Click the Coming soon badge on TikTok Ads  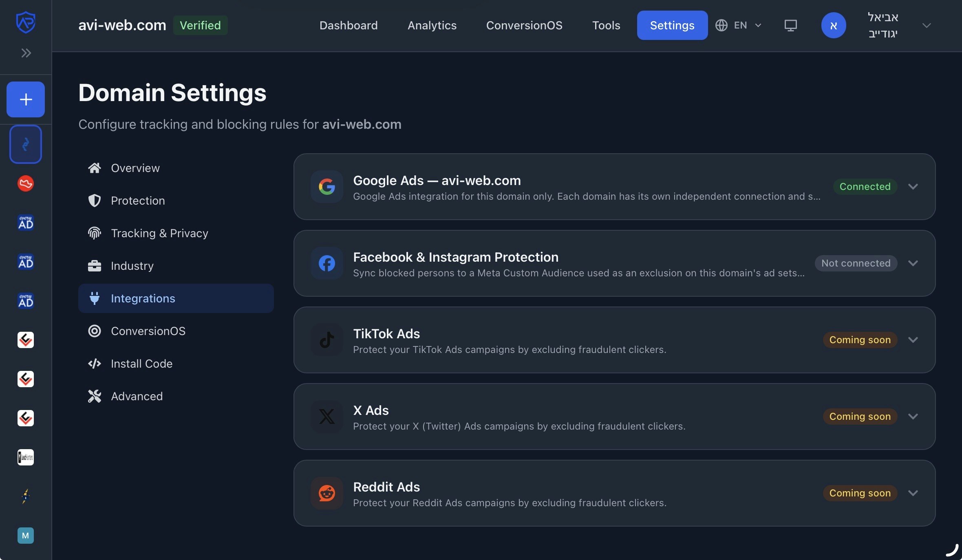[x=860, y=340]
